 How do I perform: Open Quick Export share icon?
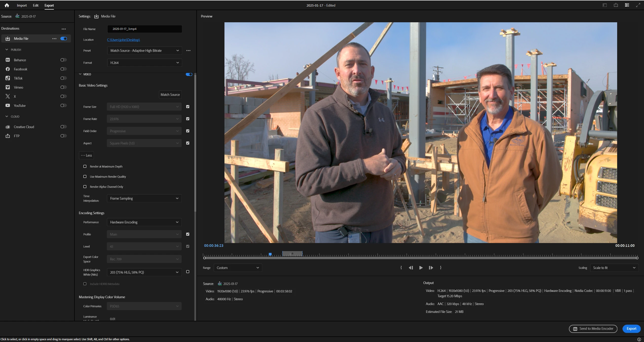point(616,5)
